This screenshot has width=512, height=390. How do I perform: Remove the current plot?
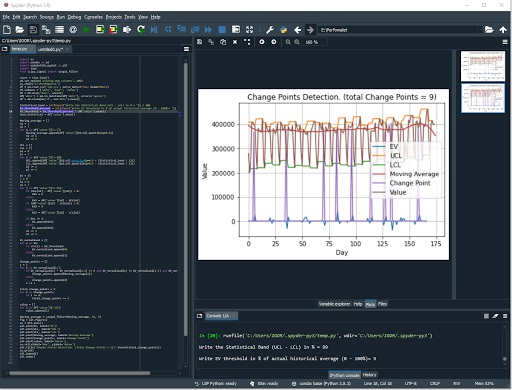235,42
